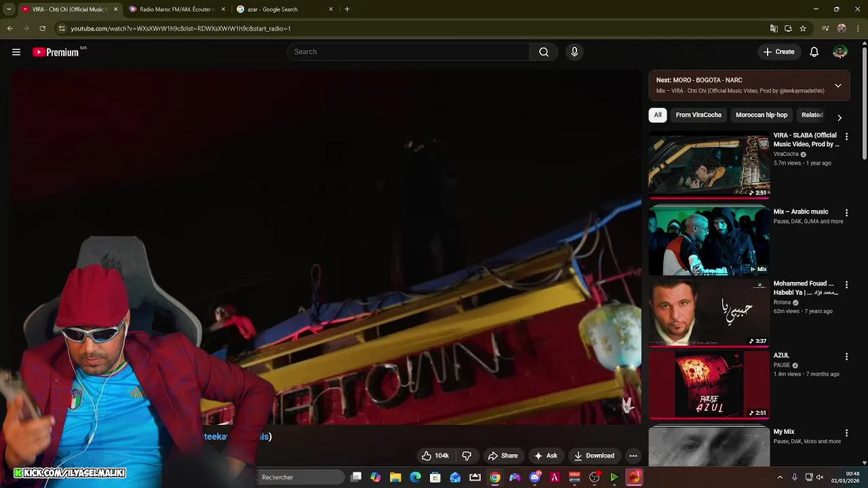Start voice search with the microphone
This screenshot has height=488, width=868.
click(x=574, y=52)
